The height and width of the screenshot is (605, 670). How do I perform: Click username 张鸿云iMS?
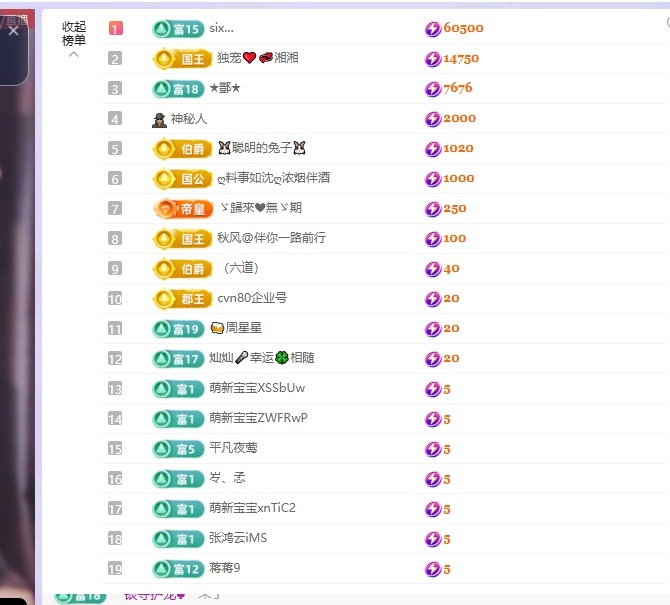click(238, 537)
